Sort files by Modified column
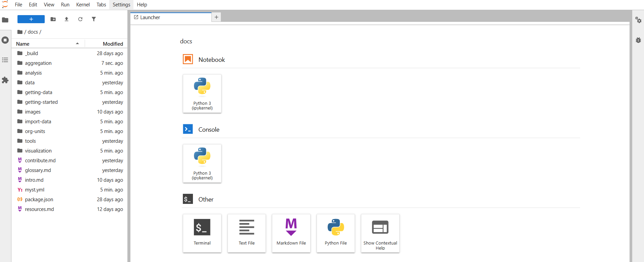The width and height of the screenshot is (644, 262). click(x=113, y=44)
